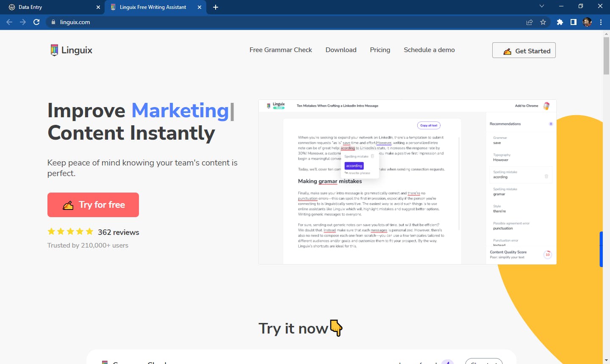Go forward to the next page
The height and width of the screenshot is (364, 610).
click(23, 22)
